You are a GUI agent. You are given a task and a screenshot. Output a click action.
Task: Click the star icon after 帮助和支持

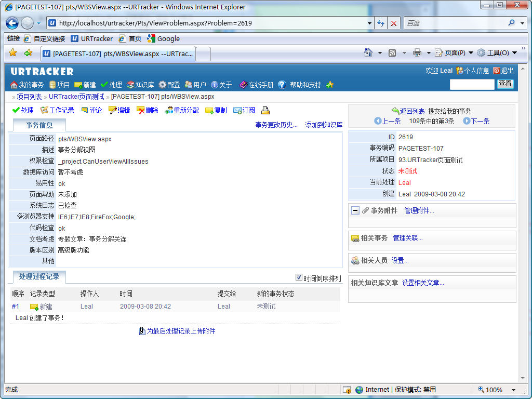click(x=330, y=85)
